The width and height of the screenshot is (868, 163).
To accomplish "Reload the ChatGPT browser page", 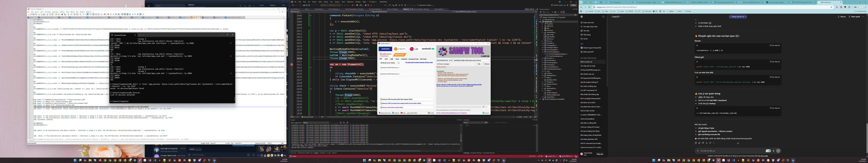I will click(x=589, y=7).
